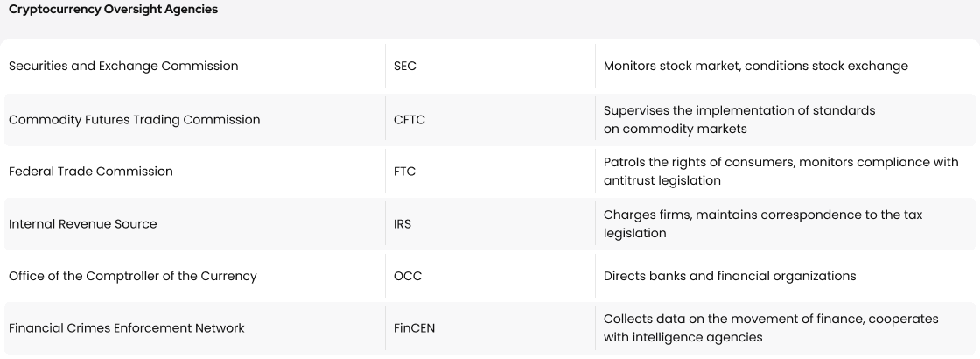
Task: Select the CFTC abbreviation
Action: (x=409, y=119)
